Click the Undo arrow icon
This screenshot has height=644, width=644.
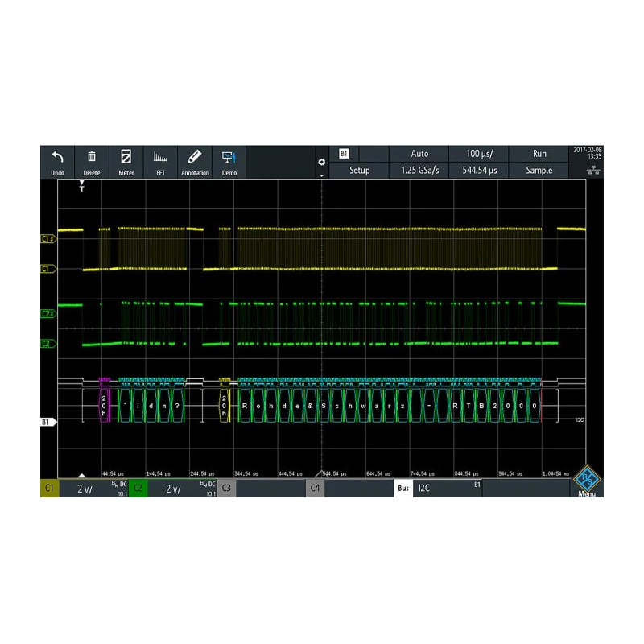(x=57, y=157)
